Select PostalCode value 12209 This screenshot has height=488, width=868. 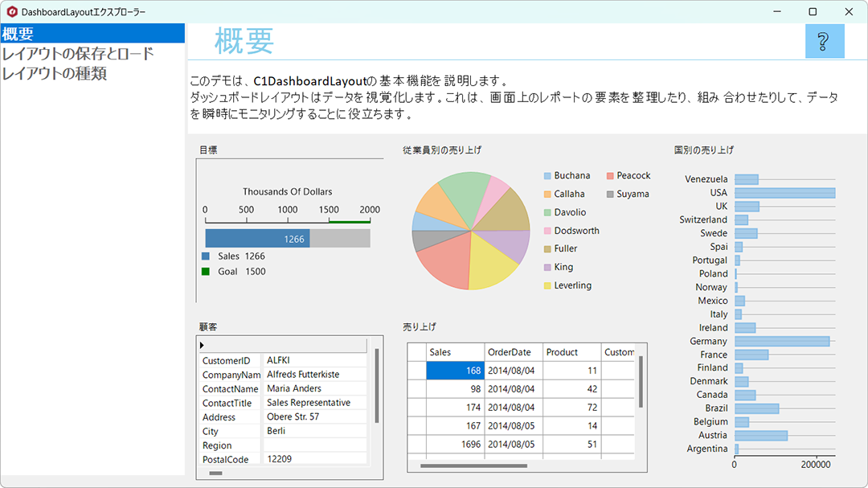coord(315,459)
